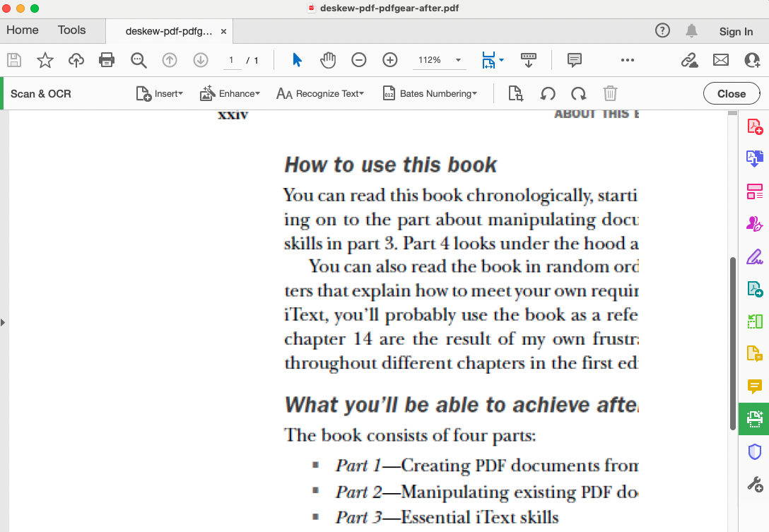Screen dimensions: 769x532
Task: Select the arrow selection tool
Action: (x=297, y=60)
